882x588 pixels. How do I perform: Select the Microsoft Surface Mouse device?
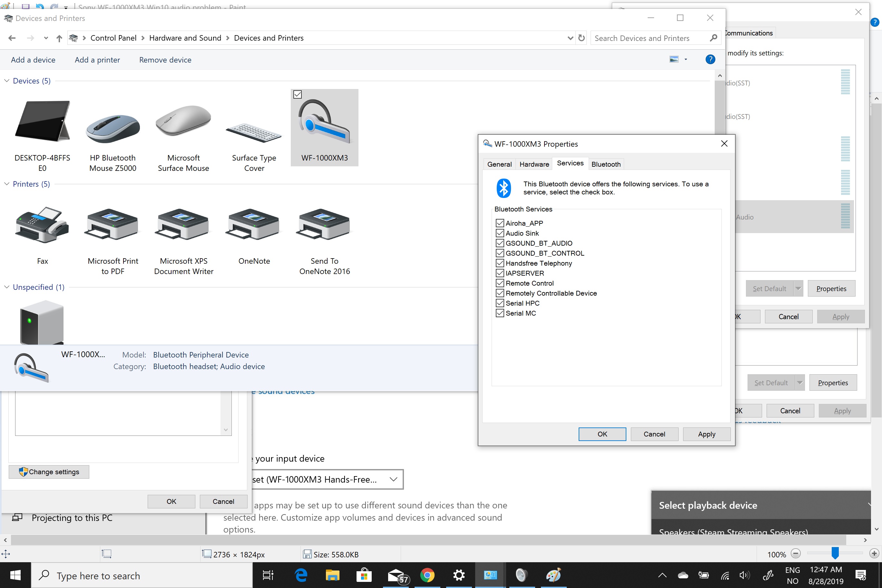pyautogui.click(x=183, y=121)
